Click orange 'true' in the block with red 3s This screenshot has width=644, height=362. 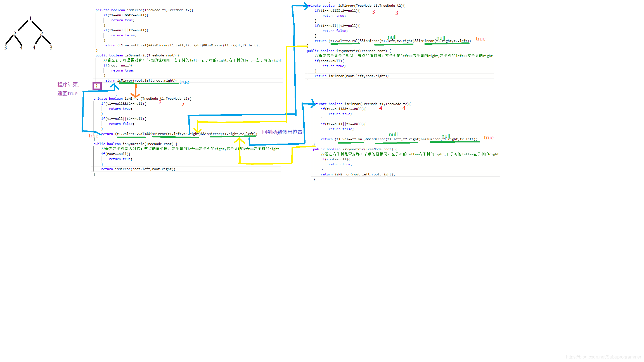[x=480, y=39]
